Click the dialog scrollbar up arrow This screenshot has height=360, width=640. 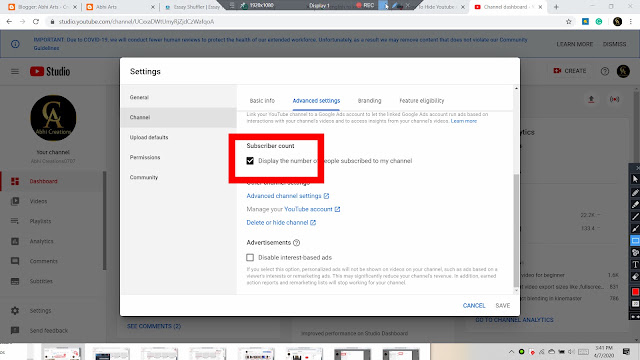click(x=516, y=89)
